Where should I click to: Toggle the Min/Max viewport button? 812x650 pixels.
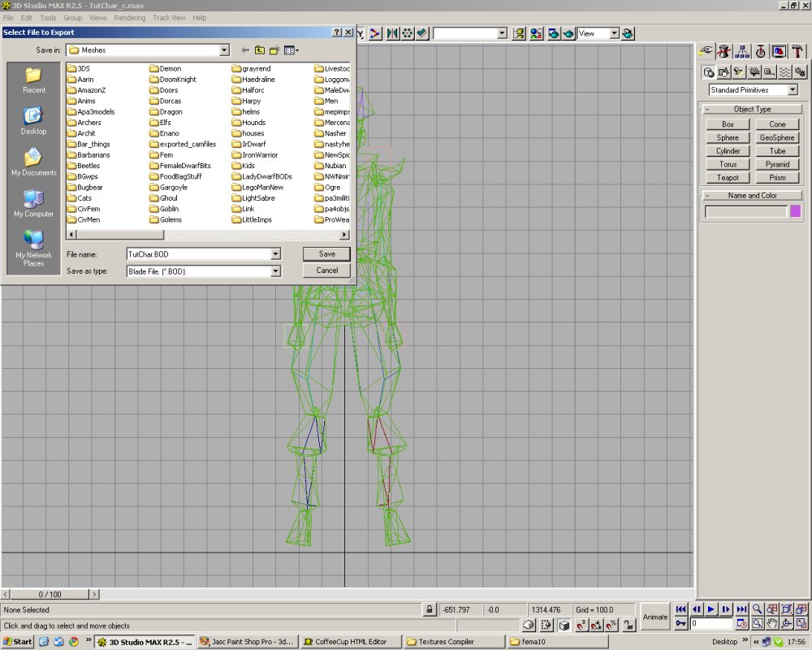pyautogui.click(x=801, y=623)
